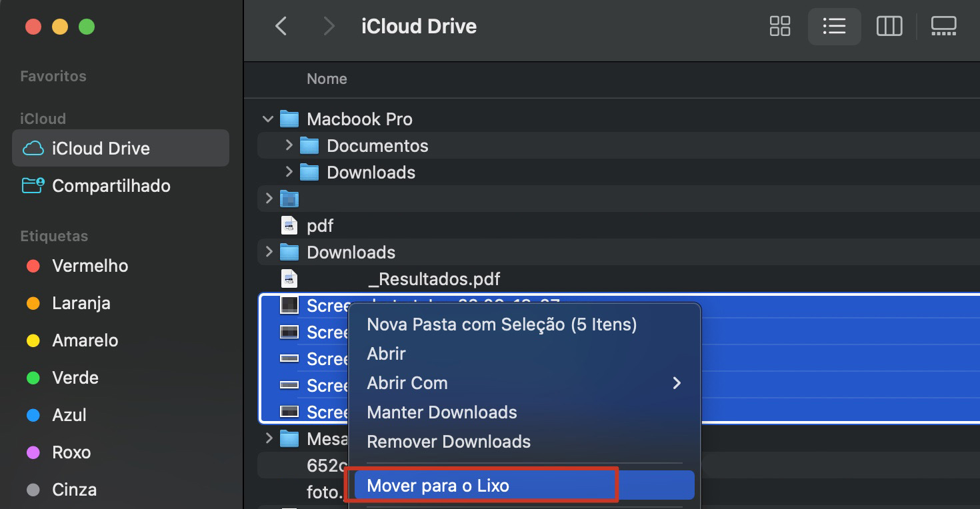This screenshot has width=980, height=509.
Task: Collapse the Macbook Pro tree
Action: coord(267,119)
